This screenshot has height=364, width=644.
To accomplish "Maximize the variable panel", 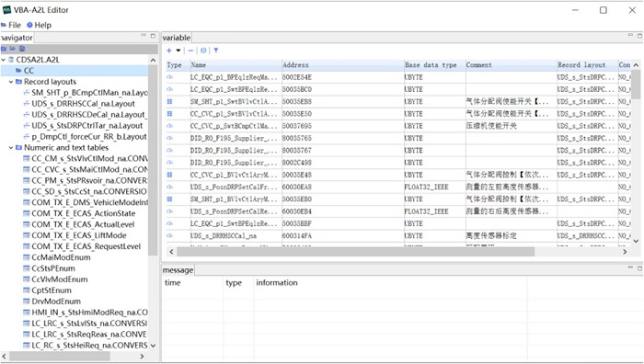I will tap(639, 36).
